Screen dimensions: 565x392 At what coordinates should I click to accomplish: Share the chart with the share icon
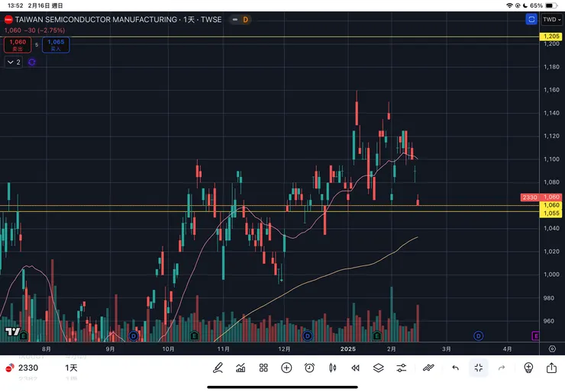pos(551,368)
